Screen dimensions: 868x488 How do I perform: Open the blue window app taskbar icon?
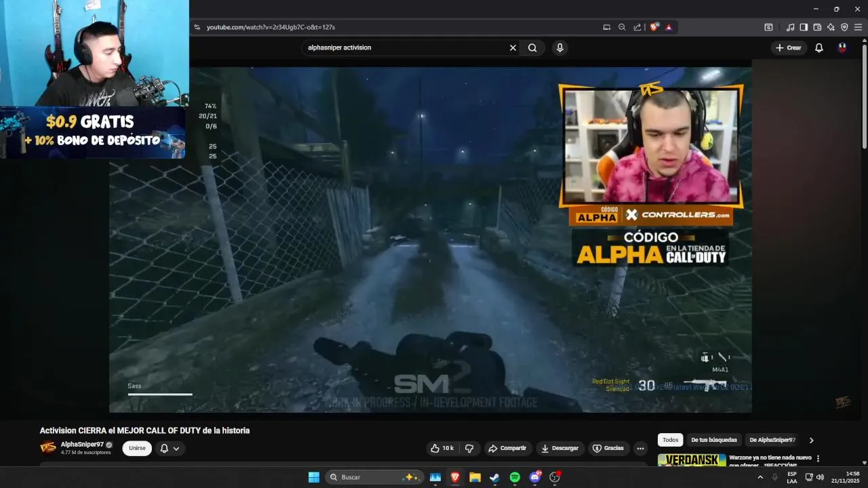point(435,477)
